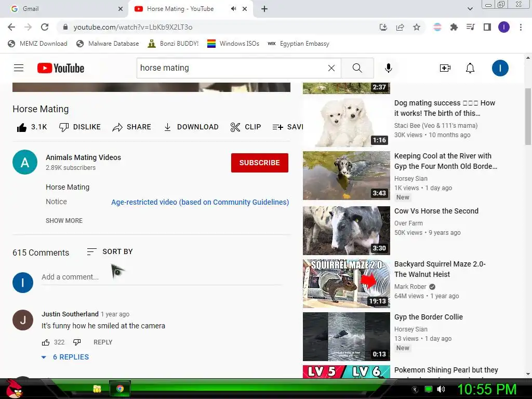
Task: Create a Clip with scissors icon
Action: 246,127
